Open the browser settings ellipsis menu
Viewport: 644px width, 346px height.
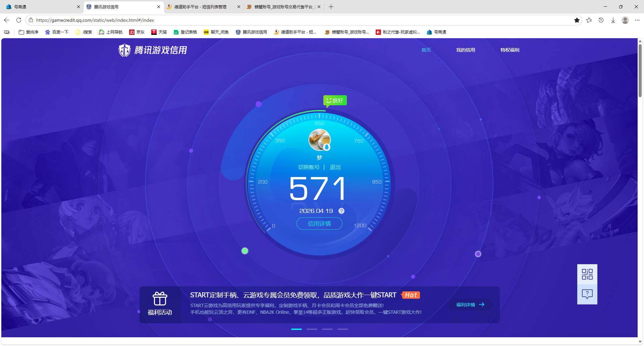click(637, 20)
